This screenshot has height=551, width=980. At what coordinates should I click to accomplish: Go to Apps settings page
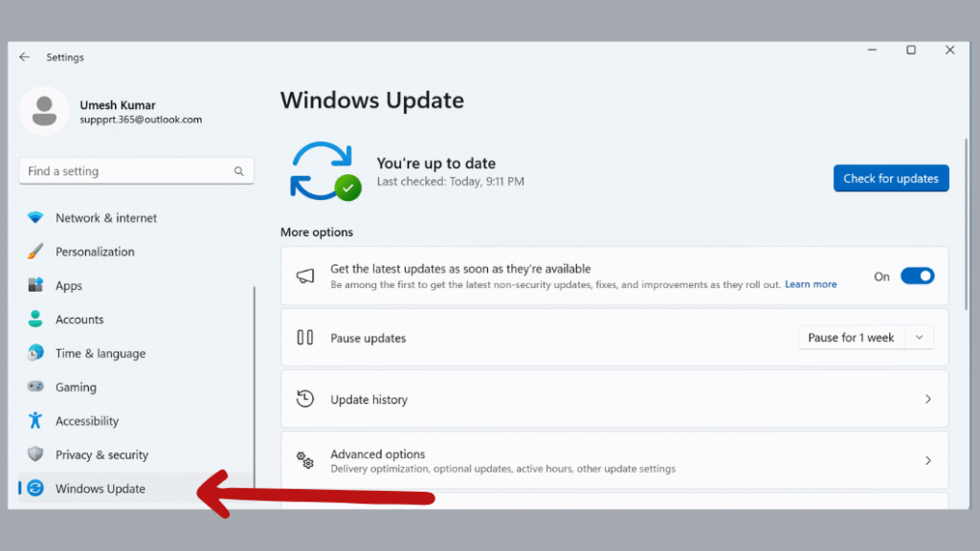pyautogui.click(x=135, y=285)
